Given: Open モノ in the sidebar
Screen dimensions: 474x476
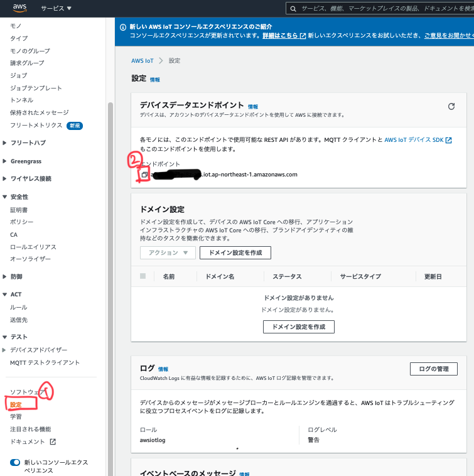Looking at the screenshot, I should pos(16,26).
